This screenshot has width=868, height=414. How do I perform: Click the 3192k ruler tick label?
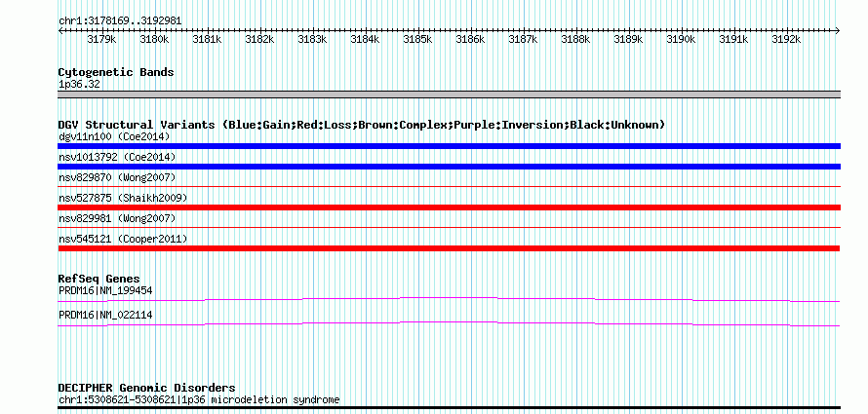(786, 39)
